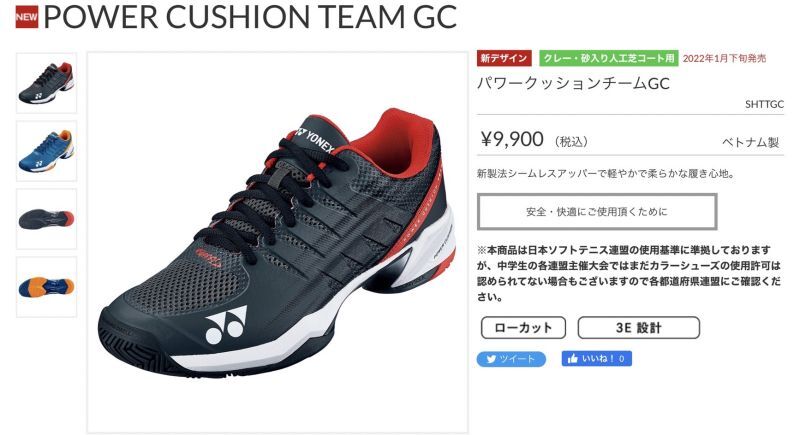Click the 3E 設計 tag
Image resolution: width=800 pixels, height=435 pixels.
[x=638, y=327]
